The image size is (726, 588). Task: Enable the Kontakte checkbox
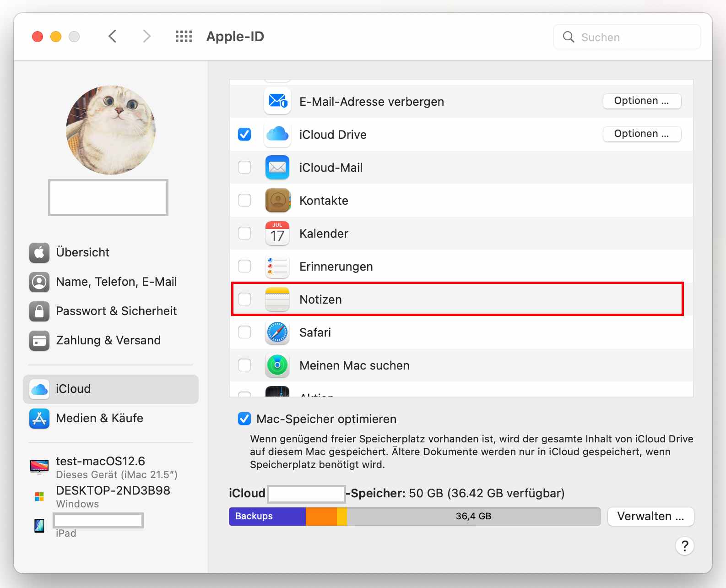(244, 200)
